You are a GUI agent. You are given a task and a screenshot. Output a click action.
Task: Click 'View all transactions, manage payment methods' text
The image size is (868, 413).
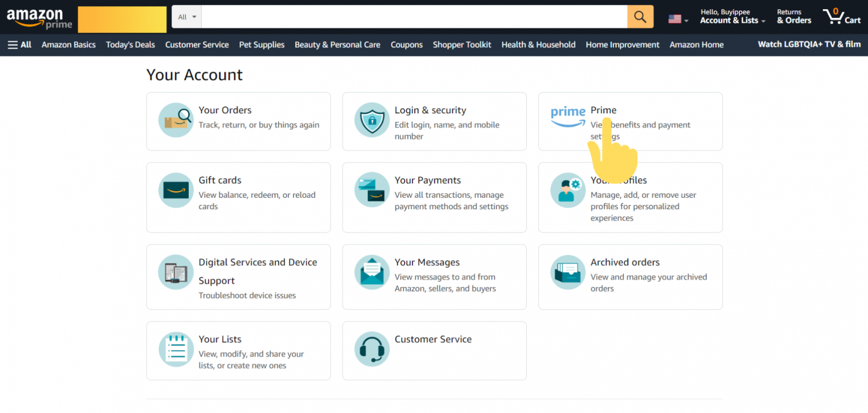point(451,201)
